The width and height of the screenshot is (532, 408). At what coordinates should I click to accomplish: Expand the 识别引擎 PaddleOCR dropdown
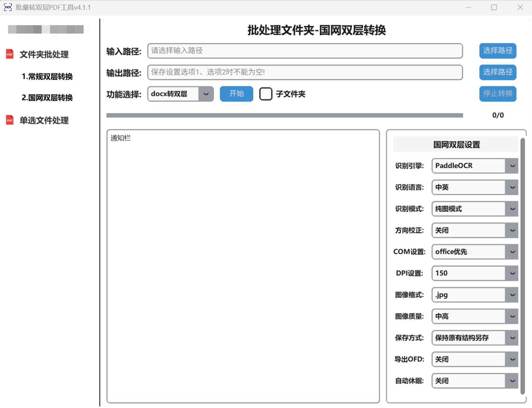475,166
